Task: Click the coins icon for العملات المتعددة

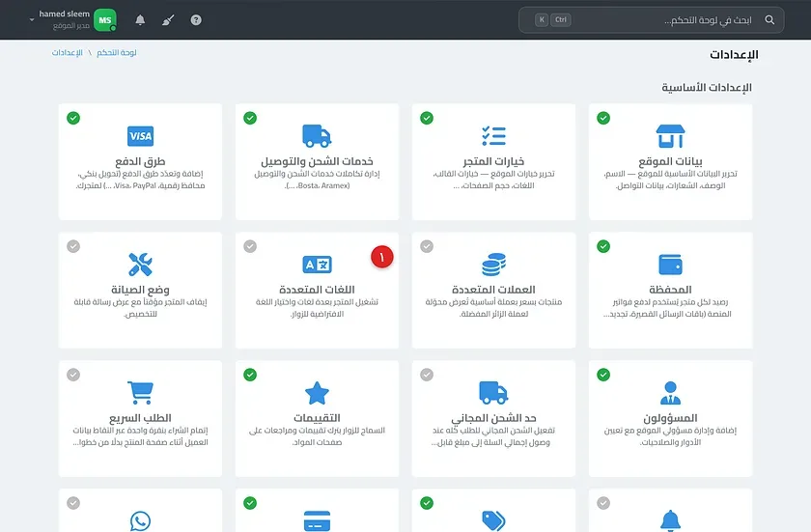Action: (x=494, y=265)
